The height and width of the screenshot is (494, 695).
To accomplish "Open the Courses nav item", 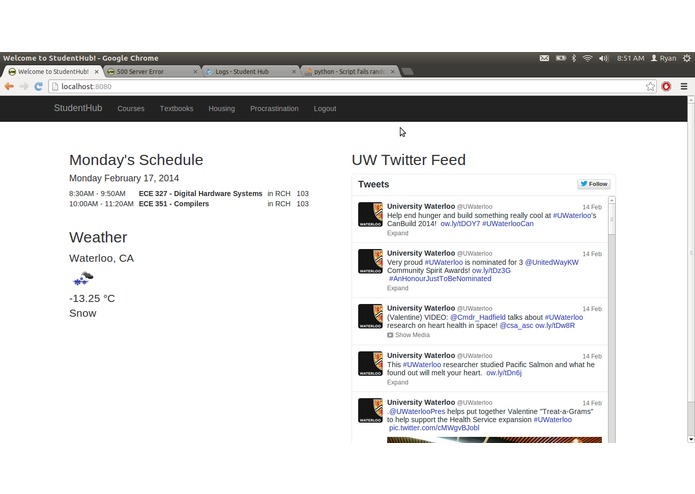I will [131, 109].
